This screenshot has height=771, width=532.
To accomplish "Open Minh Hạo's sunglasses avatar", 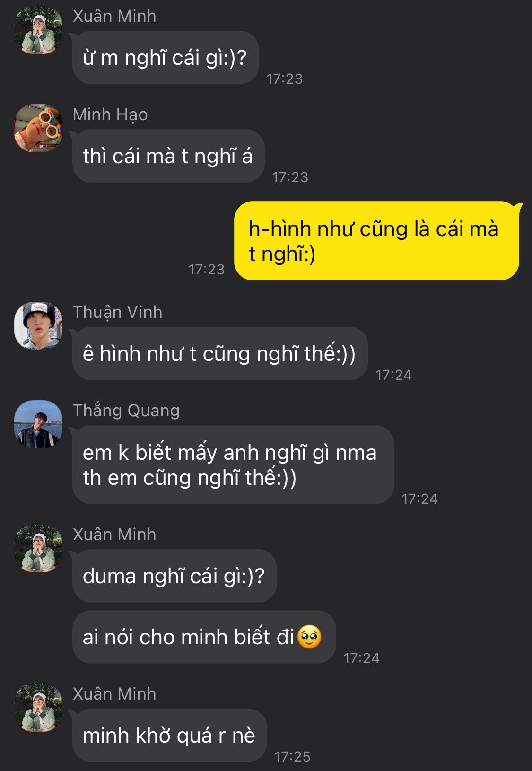I will [38, 128].
